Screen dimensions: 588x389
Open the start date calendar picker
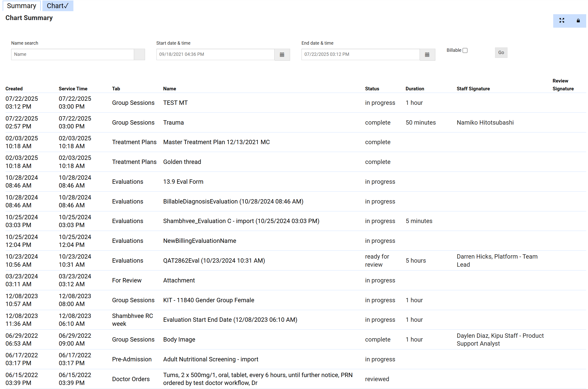[x=282, y=55]
